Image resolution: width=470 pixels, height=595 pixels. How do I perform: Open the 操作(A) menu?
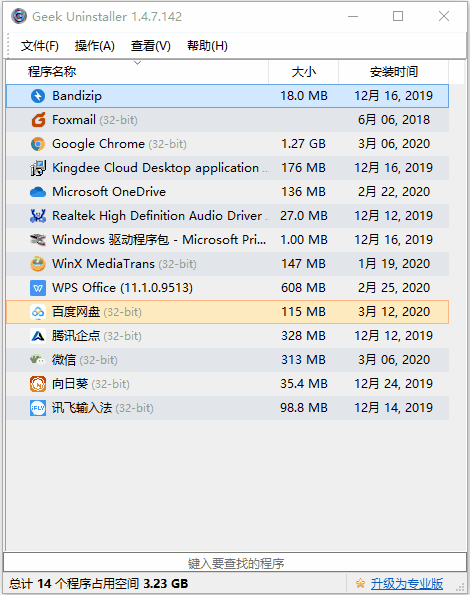[x=95, y=46]
